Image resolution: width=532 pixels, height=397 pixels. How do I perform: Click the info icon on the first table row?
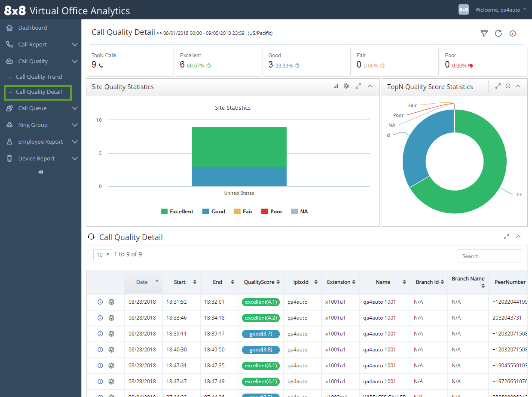[x=100, y=302]
